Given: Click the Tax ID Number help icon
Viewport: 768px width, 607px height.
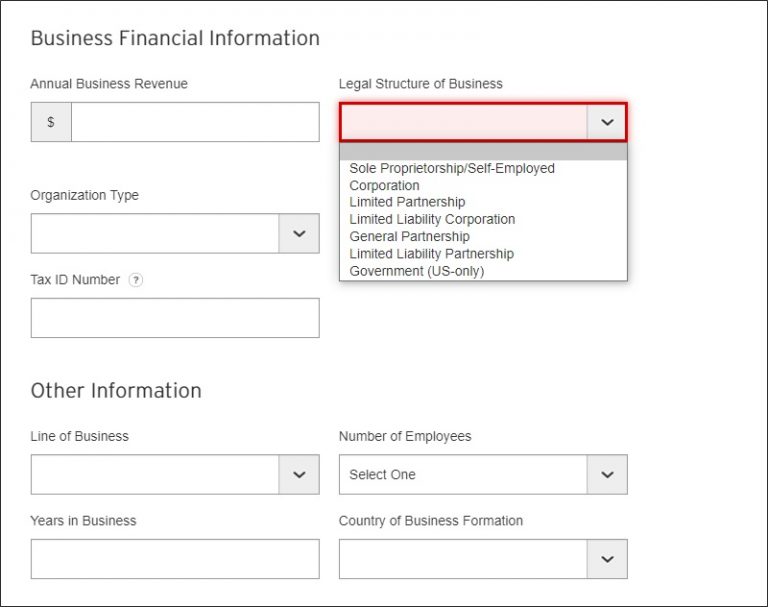Looking at the screenshot, I should coord(136,280).
